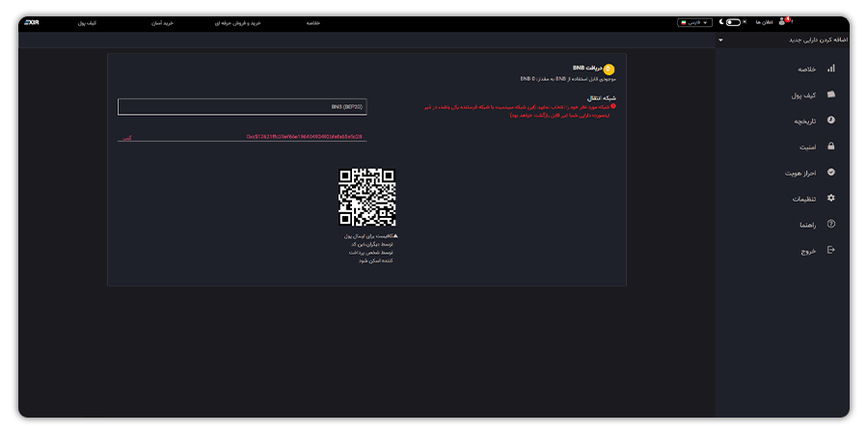Click the red 0x deposit address text
Viewport: 868px width, 434px height.
(x=305, y=136)
